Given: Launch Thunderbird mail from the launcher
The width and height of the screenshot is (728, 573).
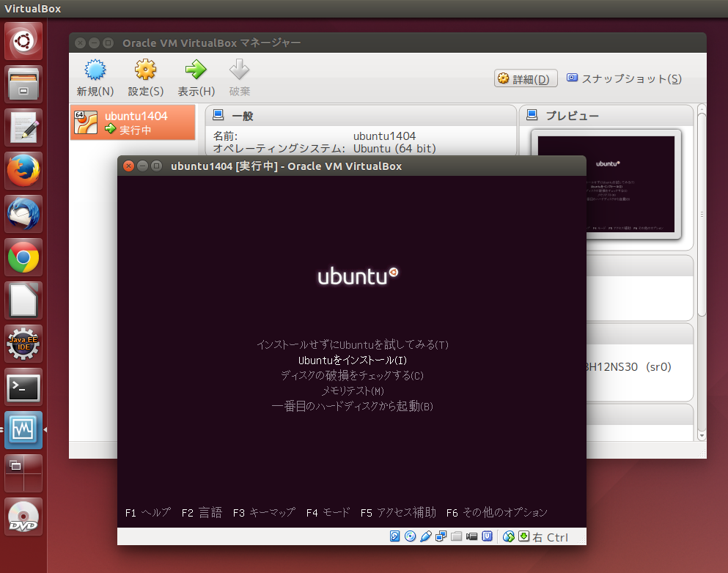Looking at the screenshot, I should point(23,214).
